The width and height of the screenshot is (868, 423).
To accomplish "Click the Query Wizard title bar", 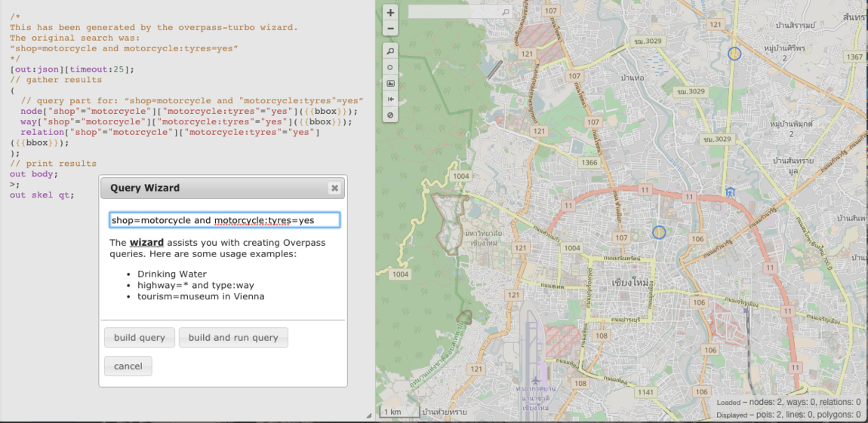I will (x=222, y=188).
